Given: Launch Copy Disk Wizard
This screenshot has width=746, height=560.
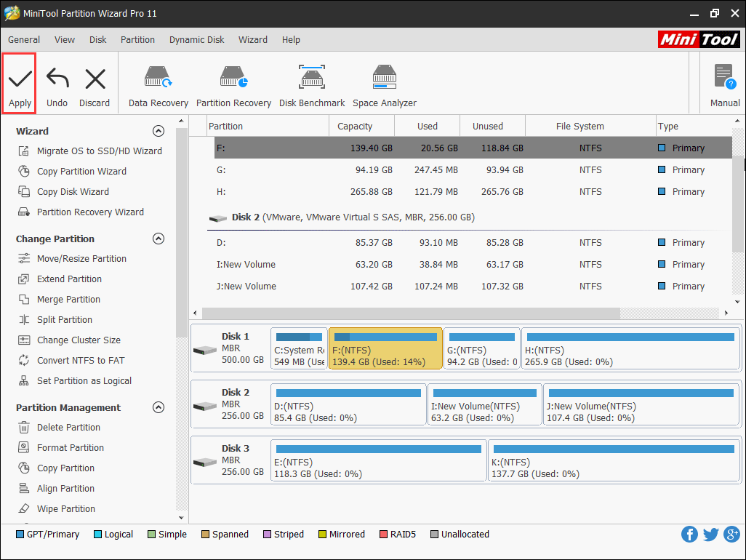Looking at the screenshot, I should (x=64, y=192).
